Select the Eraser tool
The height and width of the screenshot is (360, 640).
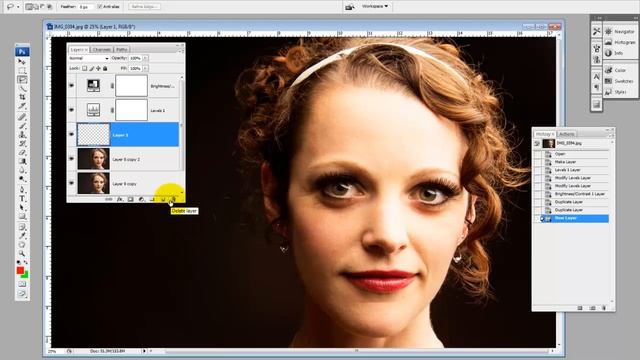(x=22, y=152)
